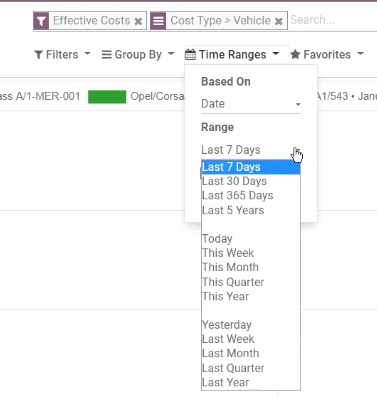Open the Favorites dropdown menu
Viewport: 377px width, 397px height.
(x=327, y=54)
